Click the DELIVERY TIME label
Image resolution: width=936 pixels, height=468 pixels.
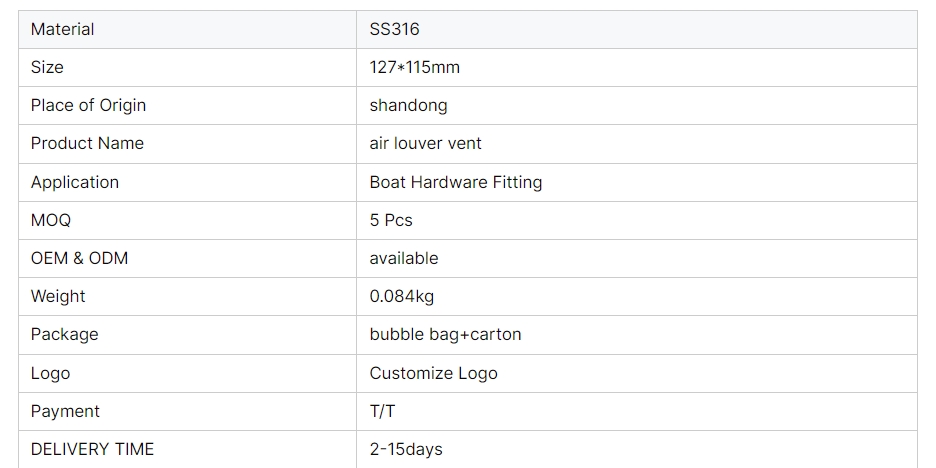pos(92,449)
